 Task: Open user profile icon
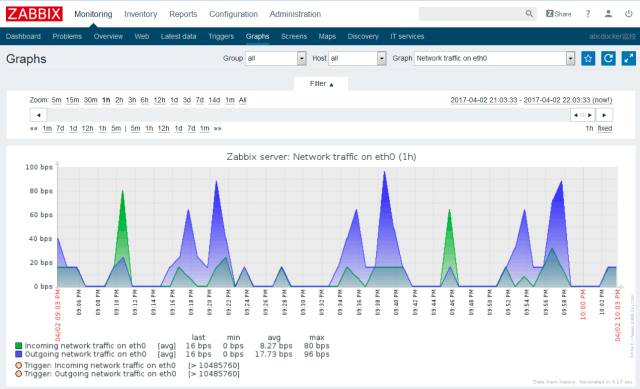[x=608, y=14]
